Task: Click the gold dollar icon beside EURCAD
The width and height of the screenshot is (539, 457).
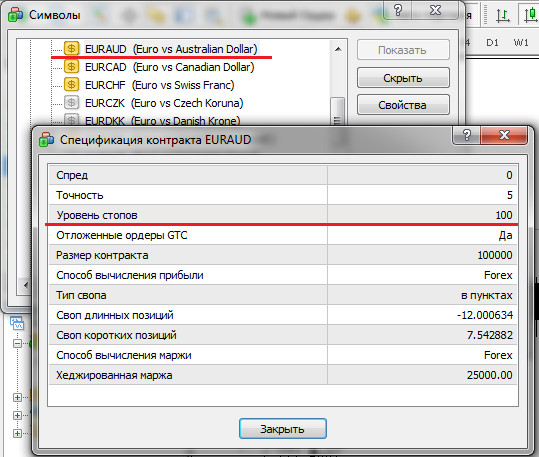Action: click(72, 66)
